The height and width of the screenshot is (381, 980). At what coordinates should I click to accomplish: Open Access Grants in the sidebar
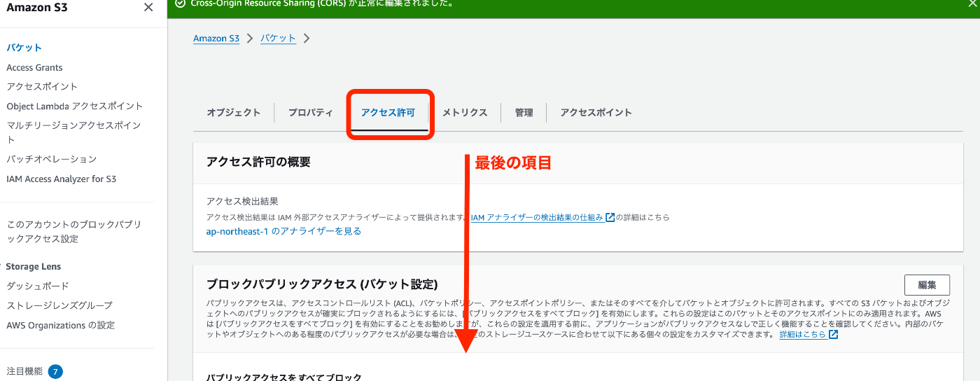click(x=34, y=67)
